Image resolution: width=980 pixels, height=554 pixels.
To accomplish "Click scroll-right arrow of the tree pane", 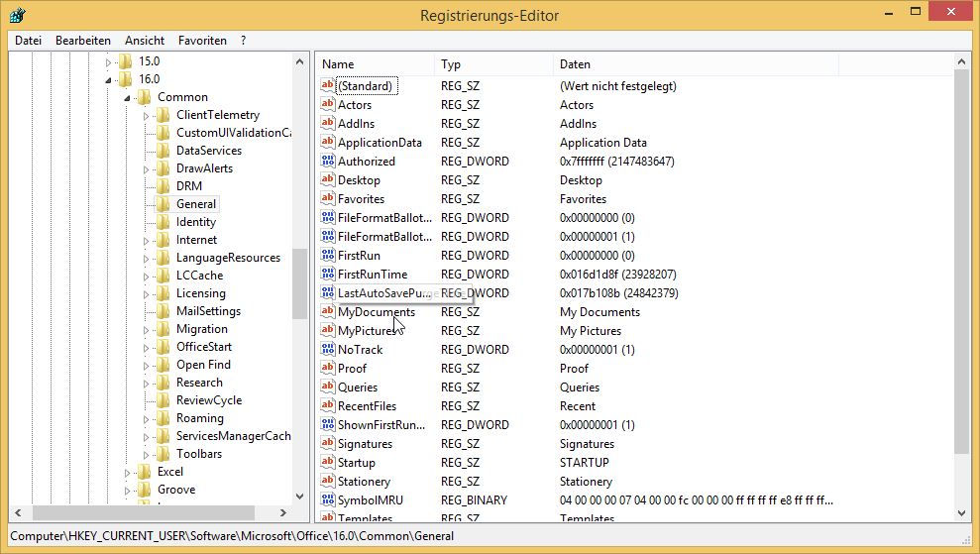I will pyautogui.click(x=283, y=512).
